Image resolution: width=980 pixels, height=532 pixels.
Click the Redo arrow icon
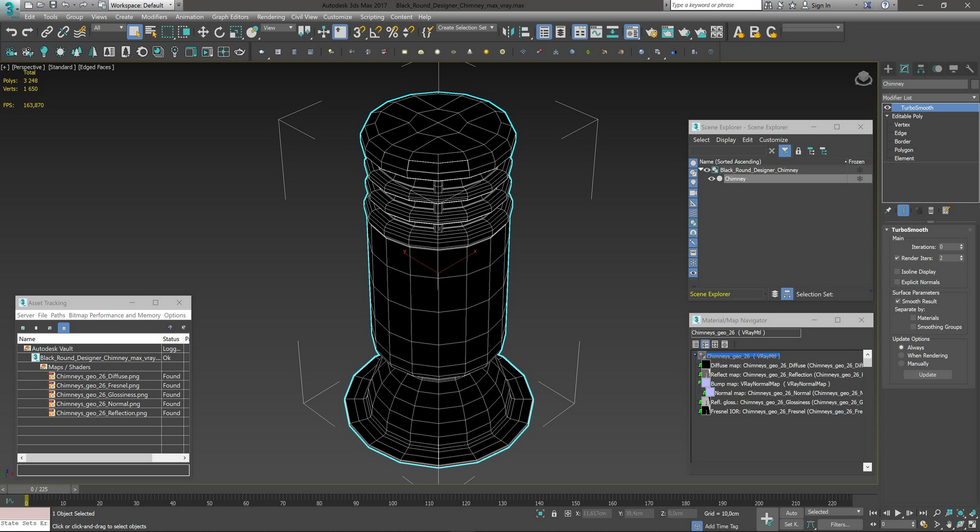(x=28, y=32)
